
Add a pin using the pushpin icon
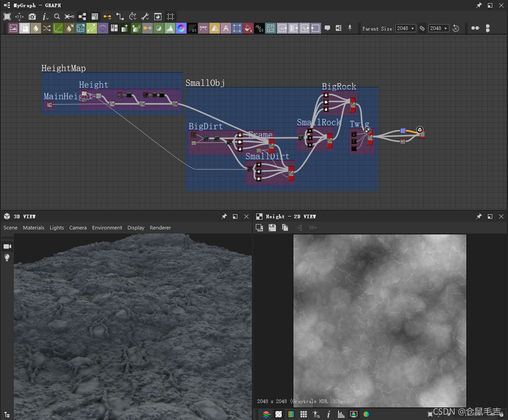point(350,28)
